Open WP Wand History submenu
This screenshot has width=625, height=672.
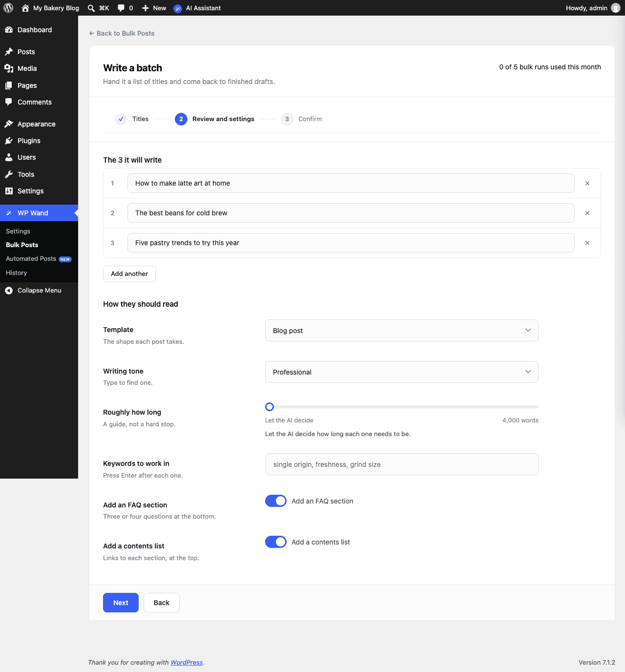tap(17, 273)
